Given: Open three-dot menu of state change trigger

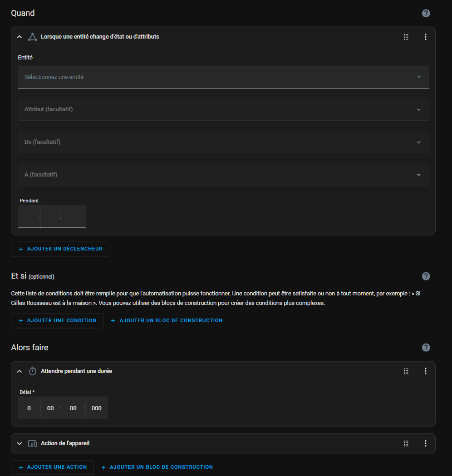Looking at the screenshot, I should [x=425, y=37].
